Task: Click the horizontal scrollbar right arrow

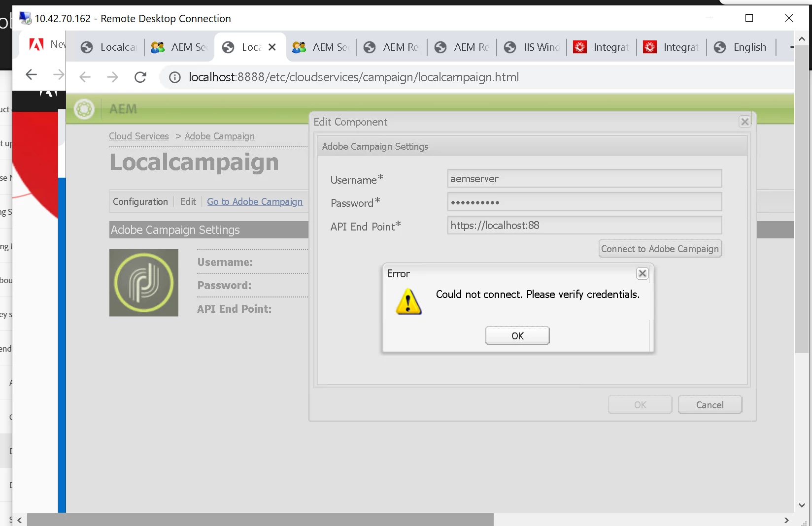Action: point(786,520)
